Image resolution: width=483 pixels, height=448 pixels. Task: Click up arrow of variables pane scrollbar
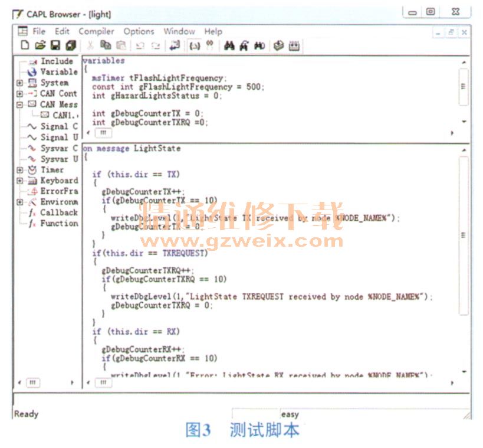click(464, 63)
